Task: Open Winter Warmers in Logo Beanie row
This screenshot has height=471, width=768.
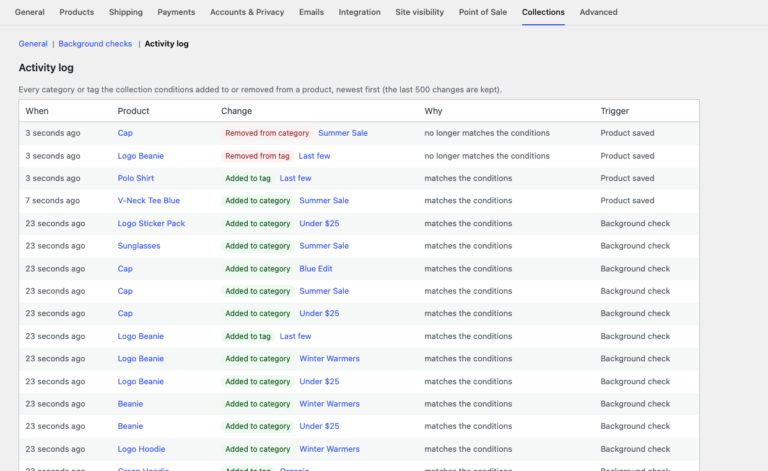Action: pos(329,359)
